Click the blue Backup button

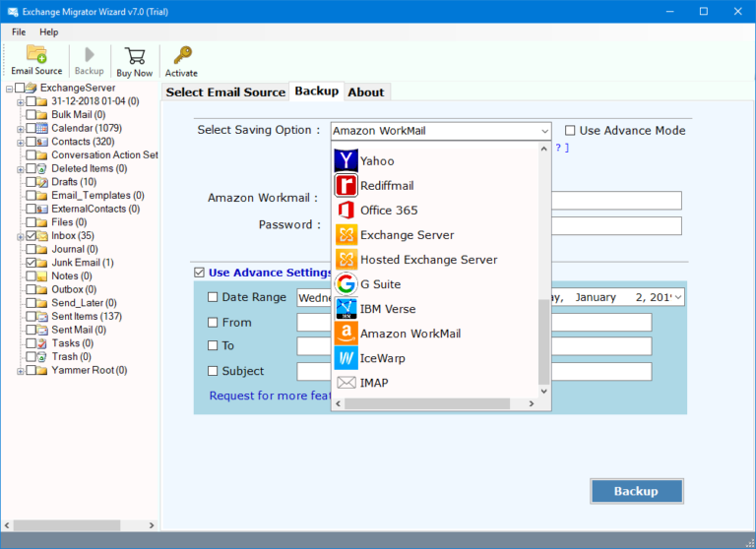tap(637, 491)
